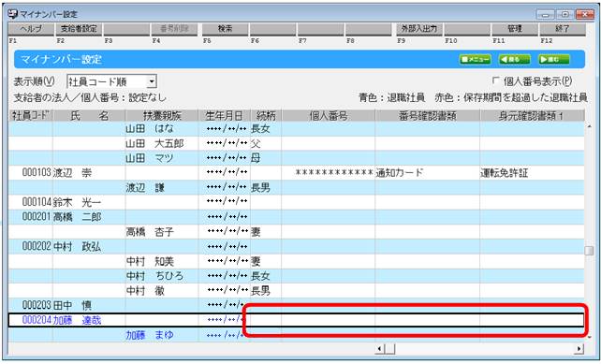Select dependent row 山田 はな
Screen dimensions: 601x364
coord(296,129)
